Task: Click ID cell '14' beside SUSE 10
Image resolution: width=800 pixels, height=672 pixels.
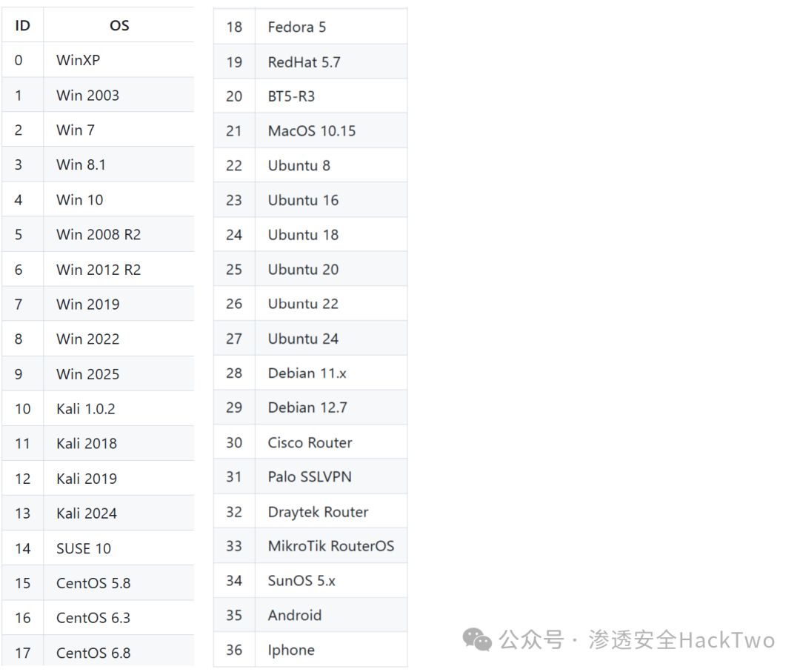Action: pyautogui.click(x=22, y=548)
